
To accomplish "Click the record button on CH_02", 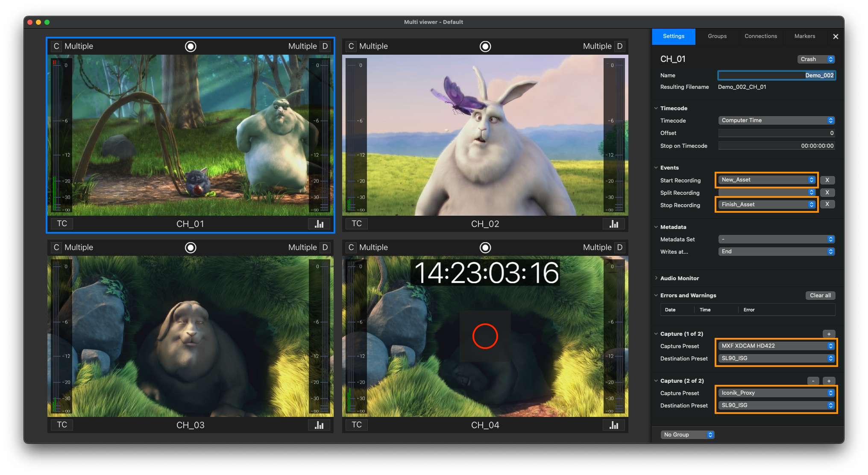I will pyautogui.click(x=485, y=46).
